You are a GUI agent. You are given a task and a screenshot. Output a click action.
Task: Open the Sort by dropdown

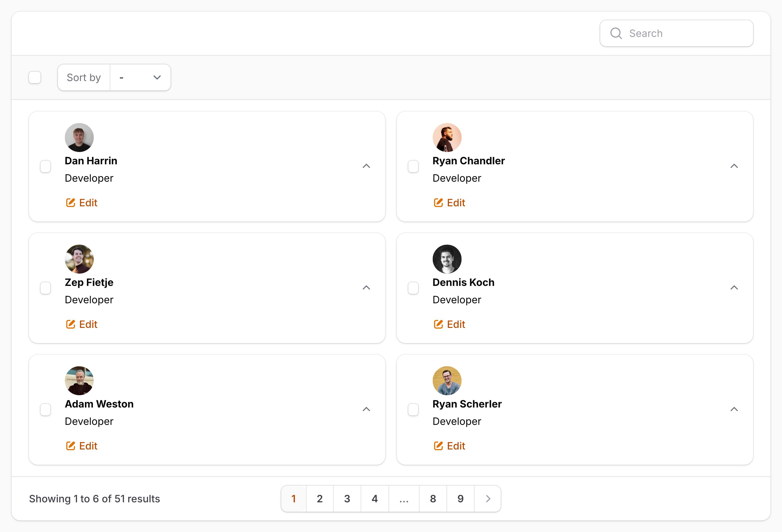[x=140, y=77]
